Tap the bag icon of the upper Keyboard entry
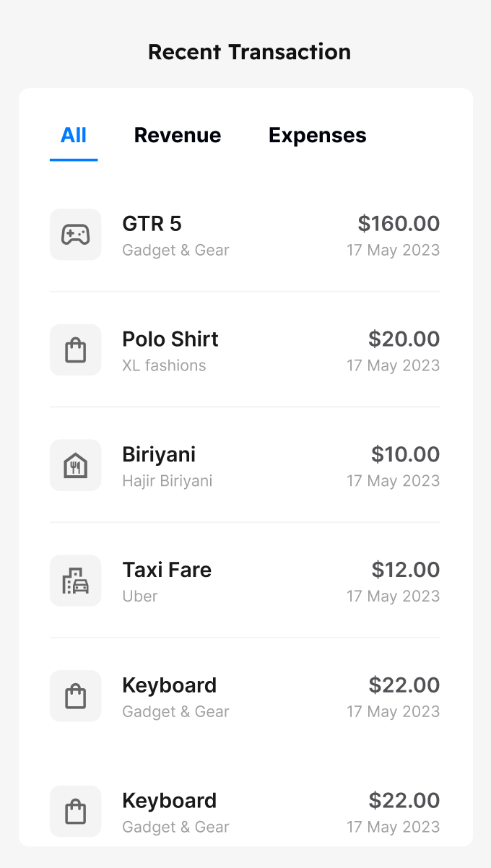Screen dimensions: 491x868 click(x=75, y=696)
